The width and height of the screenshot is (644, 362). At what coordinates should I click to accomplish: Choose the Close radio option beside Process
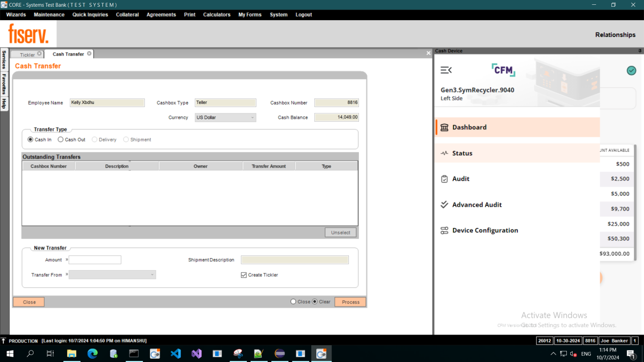coord(293,302)
